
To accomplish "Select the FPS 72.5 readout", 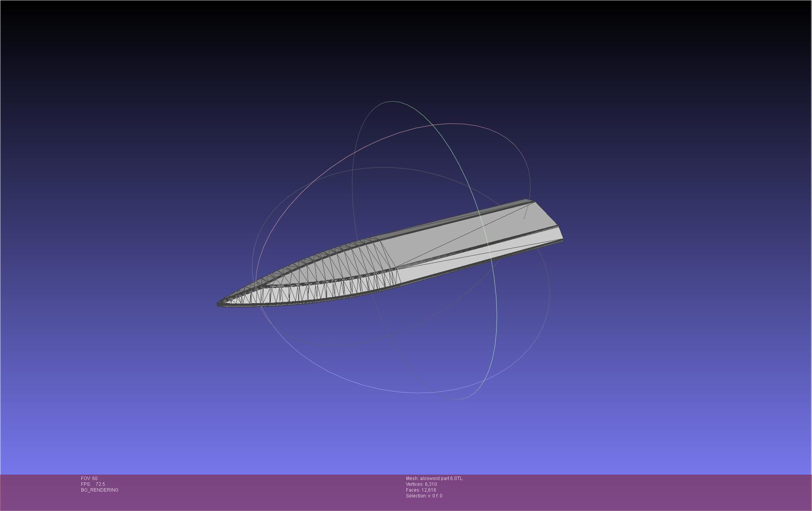I will pyautogui.click(x=93, y=484).
